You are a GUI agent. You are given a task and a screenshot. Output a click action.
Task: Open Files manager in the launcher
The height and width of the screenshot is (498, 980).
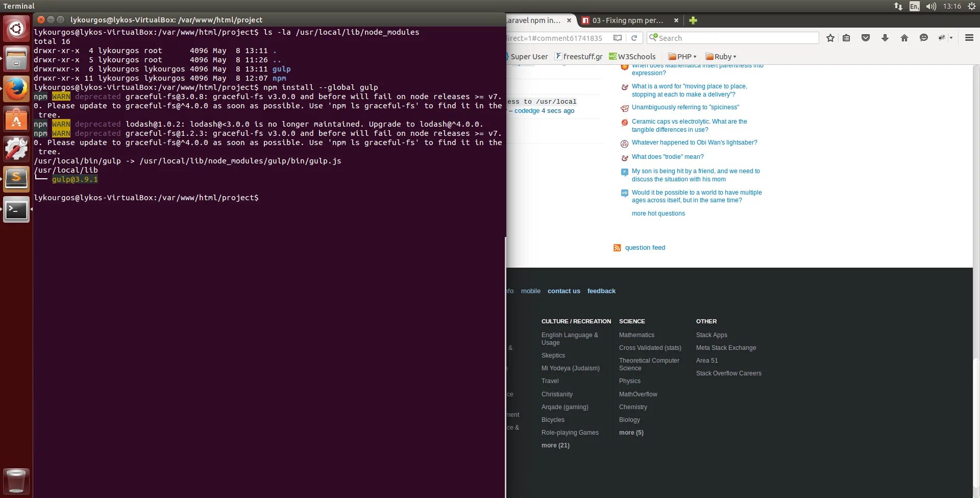click(16, 58)
